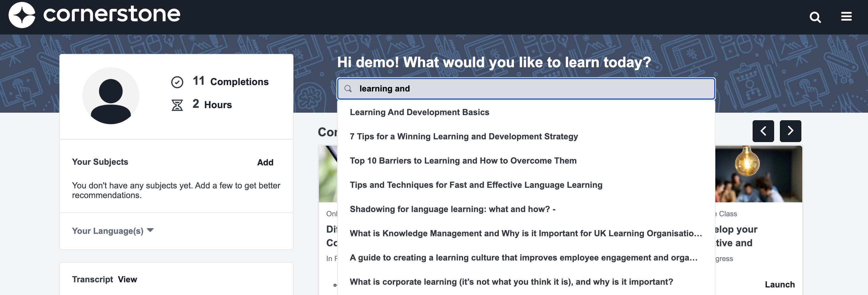Click the hourglass hours icon
Viewport: 868px width, 295px height.
(x=177, y=105)
